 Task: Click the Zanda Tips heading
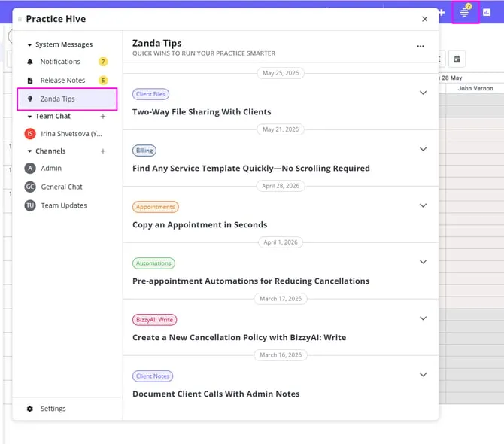[x=157, y=43]
